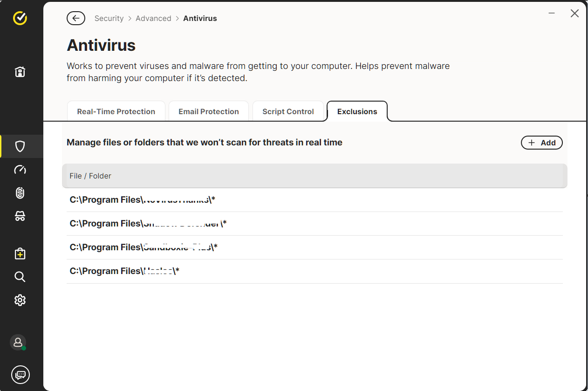Select the Security shield icon
The image size is (588, 391).
pos(20,147)
